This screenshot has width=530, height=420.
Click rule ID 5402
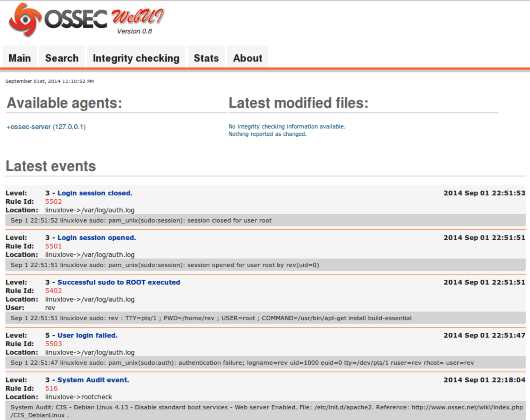point(53,291)
